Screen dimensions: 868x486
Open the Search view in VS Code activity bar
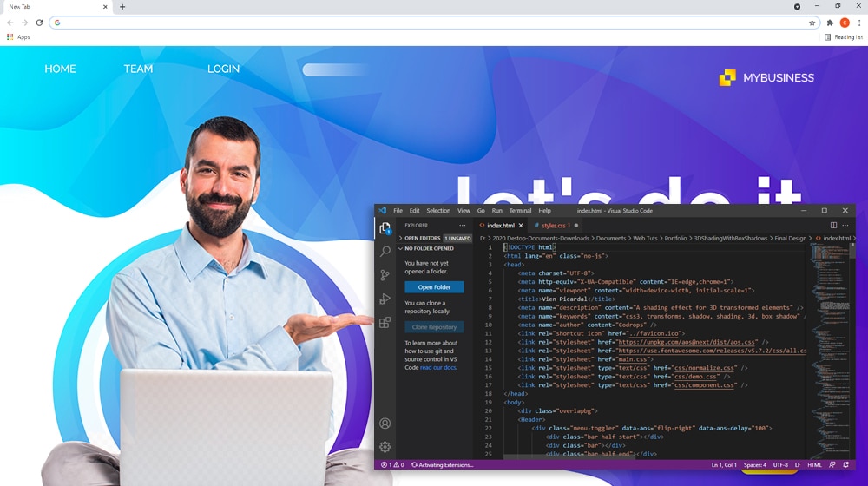coord(385,251)
